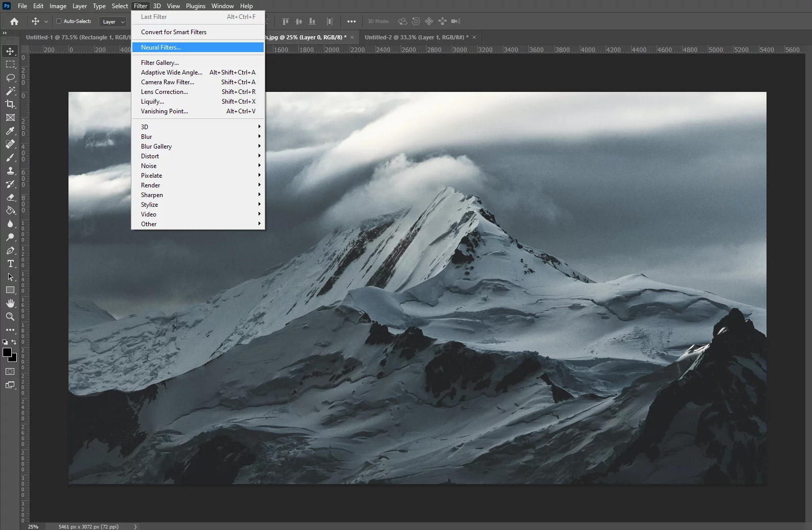This screenshot has height=530, width=812.
Task: Choose the Eraser tool
Action: [x=10, y=197]
